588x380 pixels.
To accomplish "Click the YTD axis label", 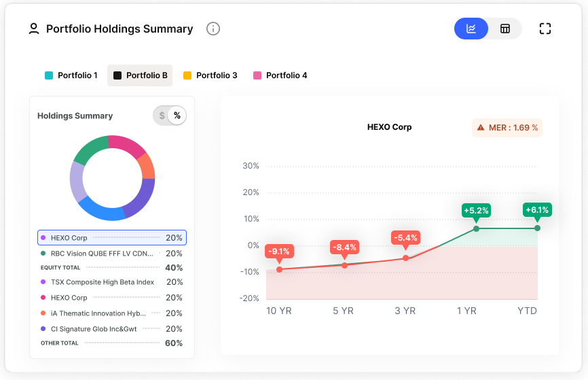I will tap(528, 311).
